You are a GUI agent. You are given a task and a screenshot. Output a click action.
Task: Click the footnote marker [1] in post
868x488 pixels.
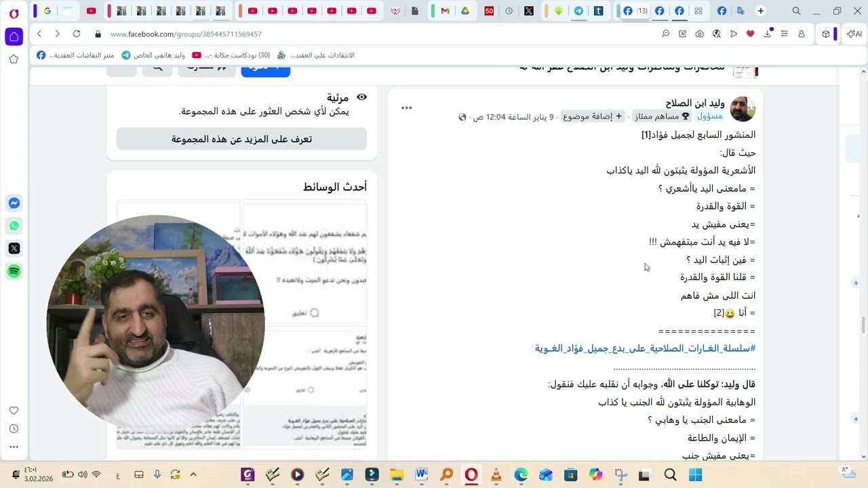pyautogui.click(x=646, y=135)
